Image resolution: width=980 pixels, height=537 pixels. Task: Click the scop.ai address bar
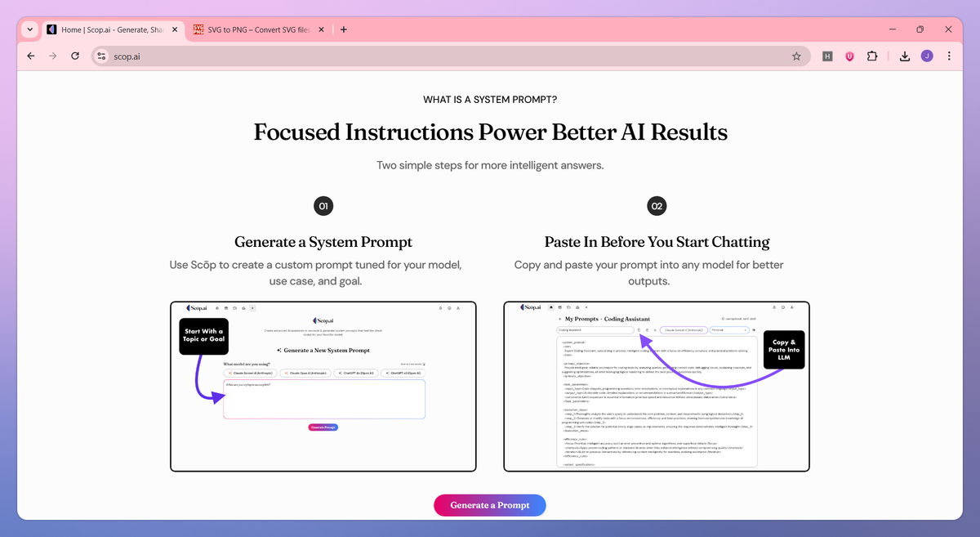451,56
